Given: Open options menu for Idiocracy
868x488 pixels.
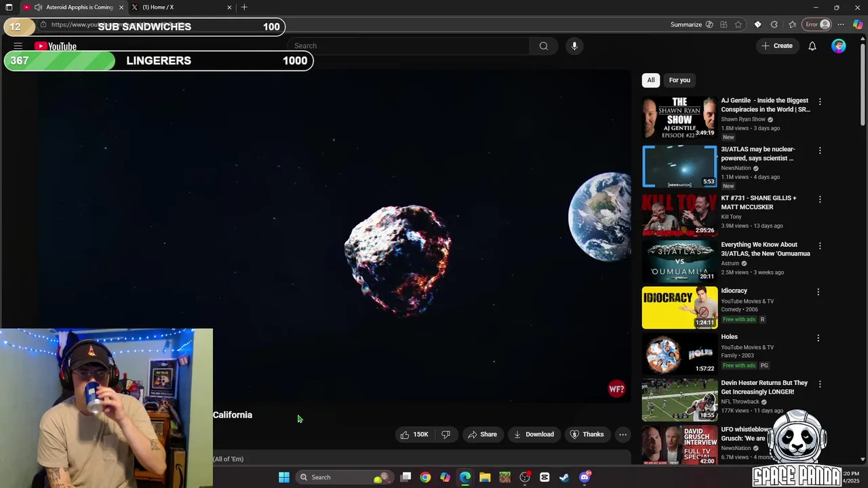Looking at the screenshot, I should point(818,292).
